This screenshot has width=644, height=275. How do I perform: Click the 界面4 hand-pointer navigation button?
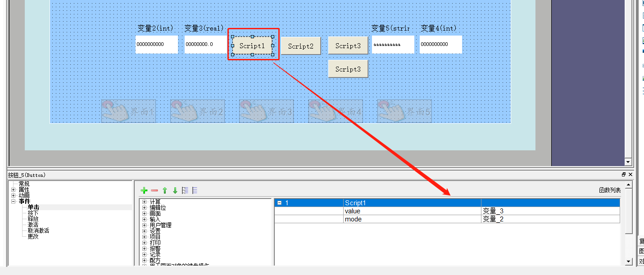336,111
